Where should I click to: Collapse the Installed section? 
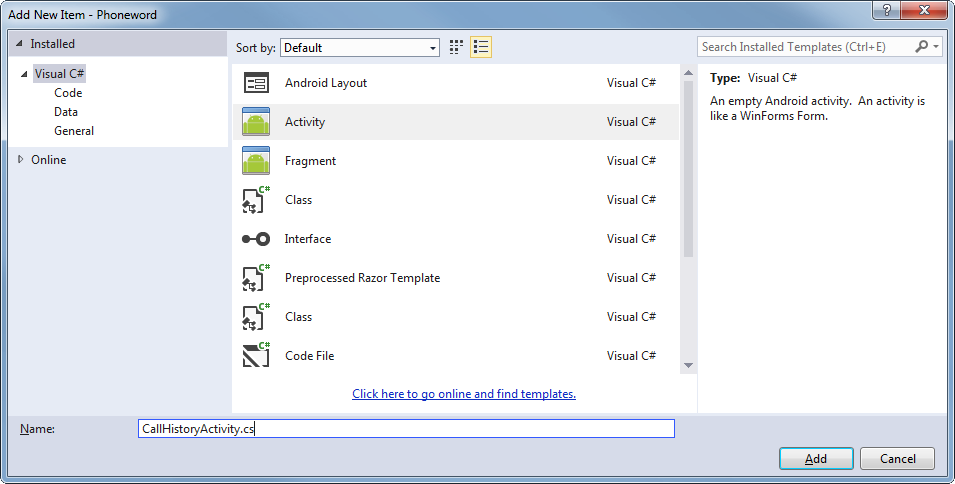click(21, 44)
